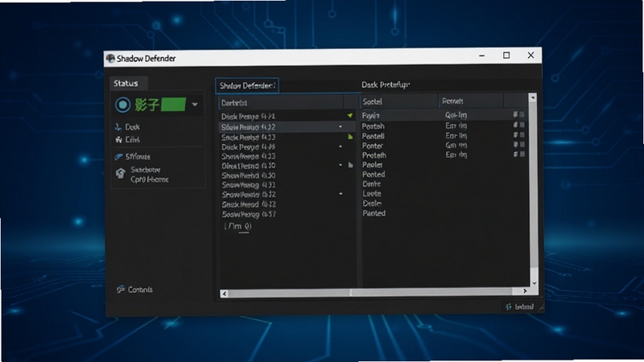
Task: Maximize the Shadow Defender window
Action: pos(506,56)
